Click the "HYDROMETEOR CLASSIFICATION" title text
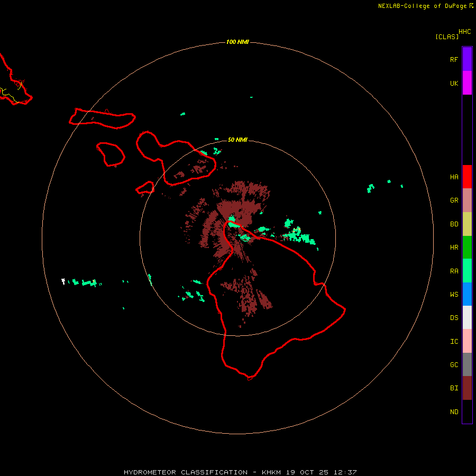Image resolution: width=476 pixels, height=476 pixels. tap(186, 472)
